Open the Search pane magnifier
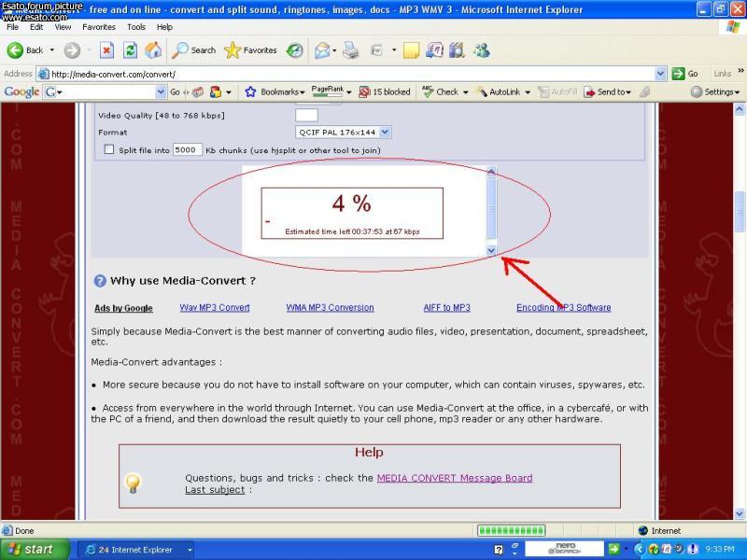The width and height of the screenshot is (747, 560). pyautogui.click(x=193, y=50)
